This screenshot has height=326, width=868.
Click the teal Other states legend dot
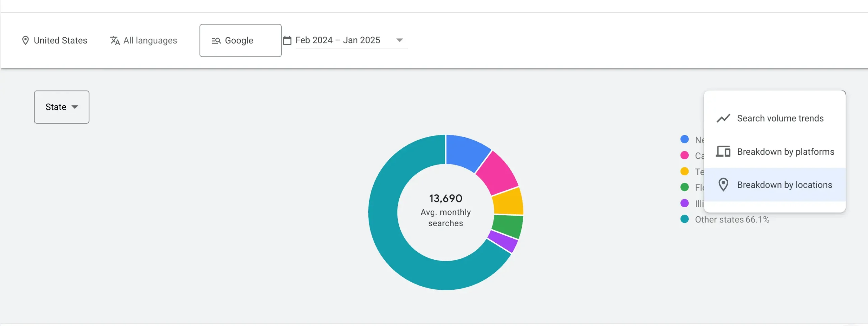(x=684, y=219)
